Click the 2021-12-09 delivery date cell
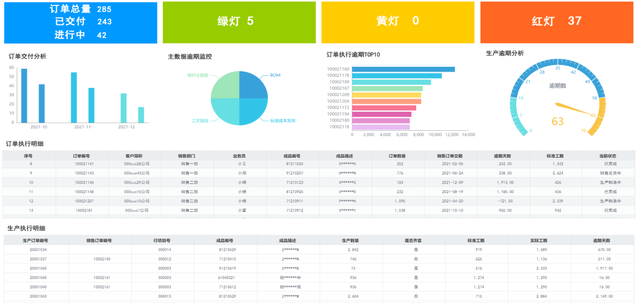 452,182
